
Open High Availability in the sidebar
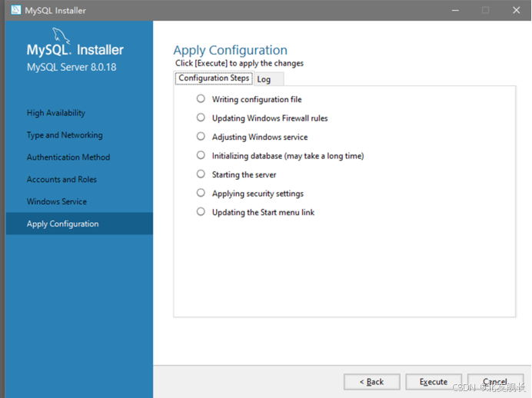coord(56,113)
